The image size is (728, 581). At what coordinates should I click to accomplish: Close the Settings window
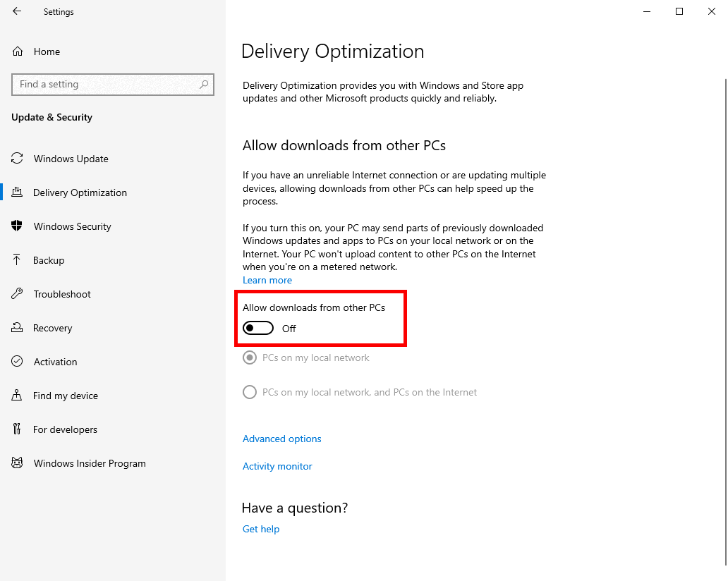(712, 11)
